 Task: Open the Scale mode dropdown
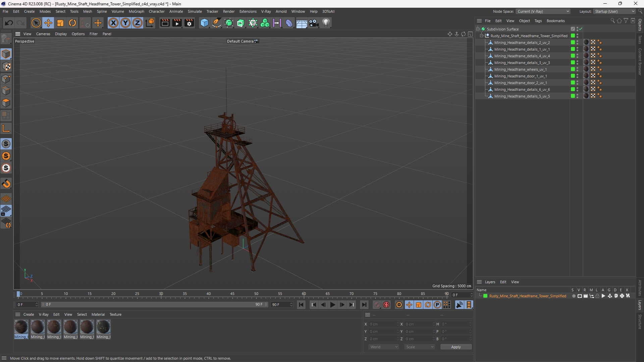click(x=419, y=347)
